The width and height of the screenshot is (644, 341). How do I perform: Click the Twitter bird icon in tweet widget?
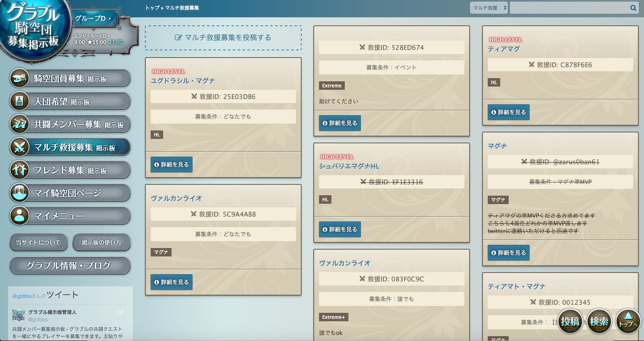[x=121, y=312]
